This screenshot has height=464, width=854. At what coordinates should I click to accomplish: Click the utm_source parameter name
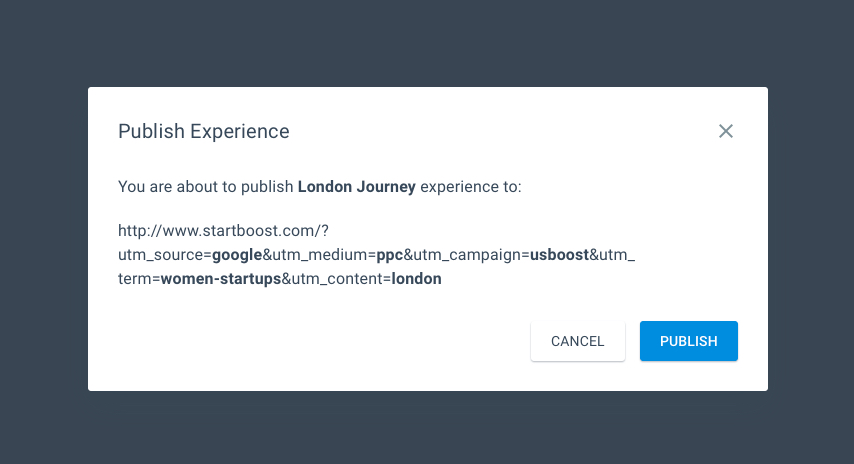(x=161, y=255)
